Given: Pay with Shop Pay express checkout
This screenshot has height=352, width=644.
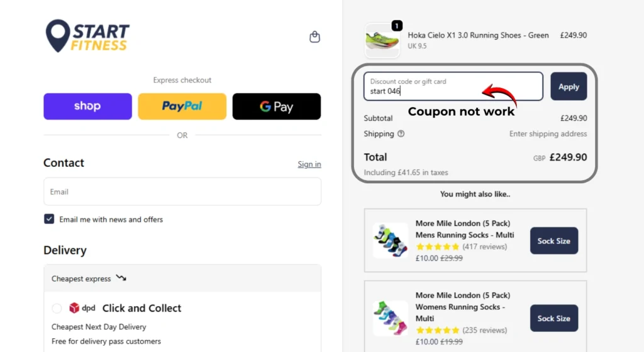Looking at the screenshot, I should tap(87, 106).
